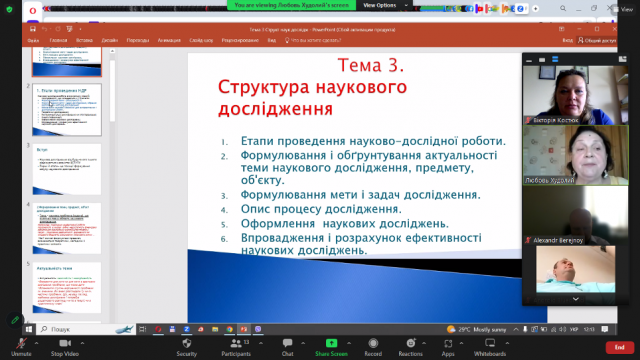Image resolution: width=640 pixels, height=360 pixels.
Task: Open the Дизайн ribbon tab
Action: (109, 40)
